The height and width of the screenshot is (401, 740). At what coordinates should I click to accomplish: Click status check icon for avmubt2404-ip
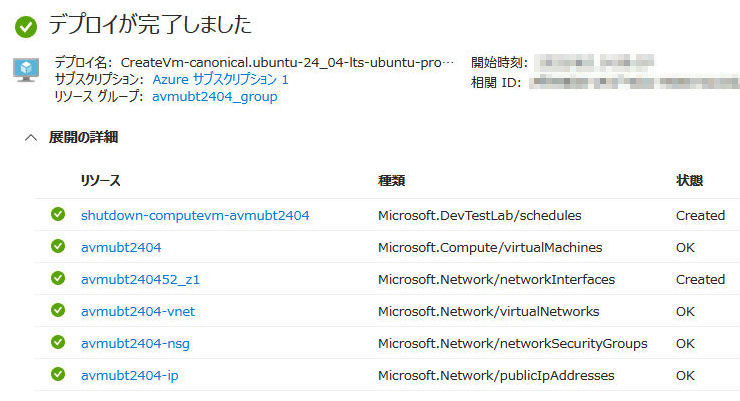pos(58,375)
